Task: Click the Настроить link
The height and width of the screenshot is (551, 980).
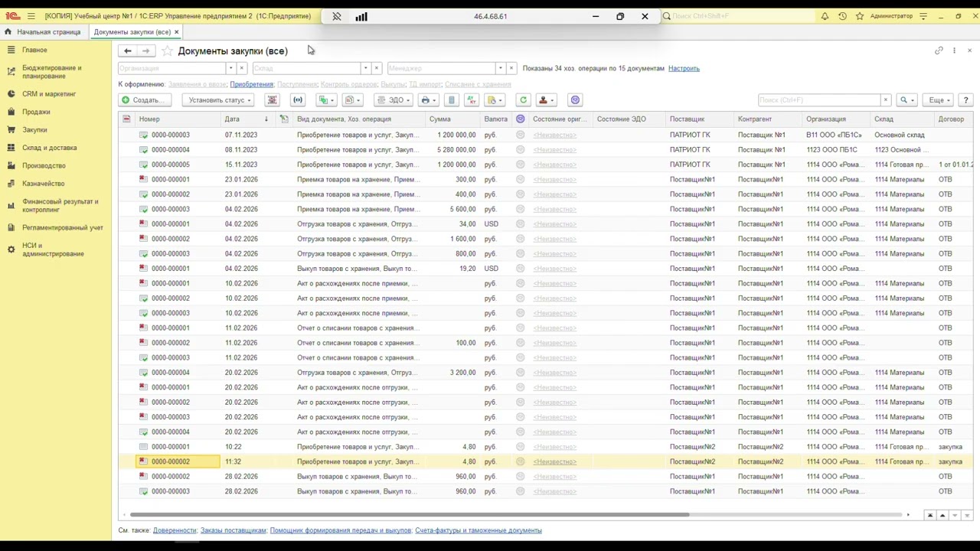Action: tap(684, 68)
